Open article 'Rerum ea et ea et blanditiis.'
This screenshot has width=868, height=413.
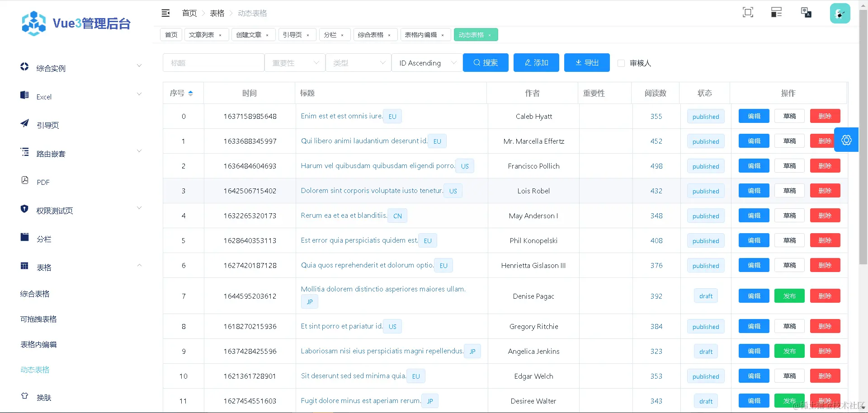pyautogui.click(x=344, y=216)
